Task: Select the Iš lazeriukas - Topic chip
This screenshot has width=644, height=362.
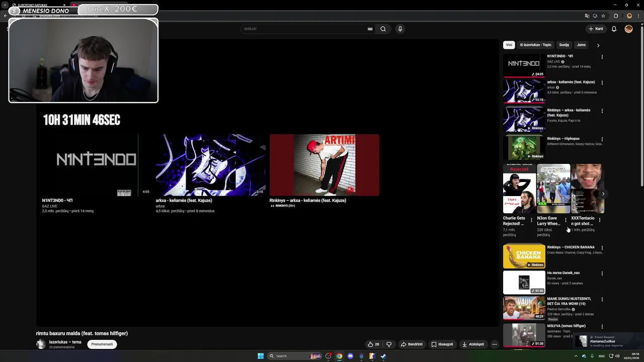Action: [535, 45]
